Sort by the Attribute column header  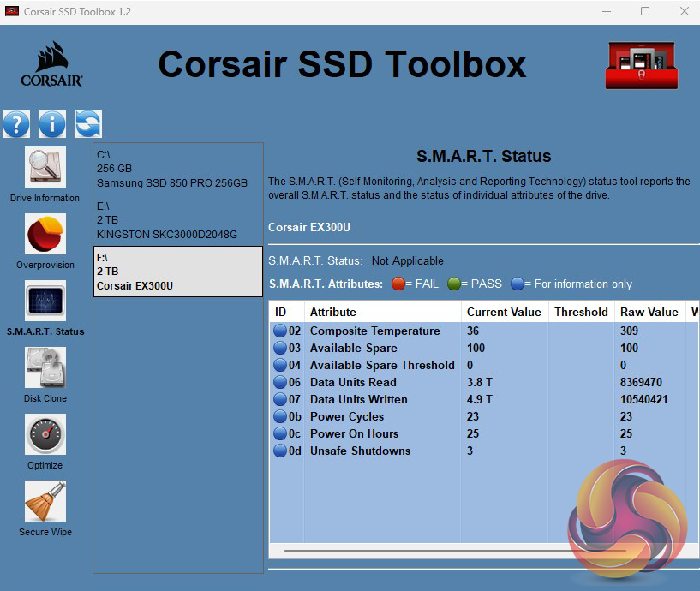382,312
